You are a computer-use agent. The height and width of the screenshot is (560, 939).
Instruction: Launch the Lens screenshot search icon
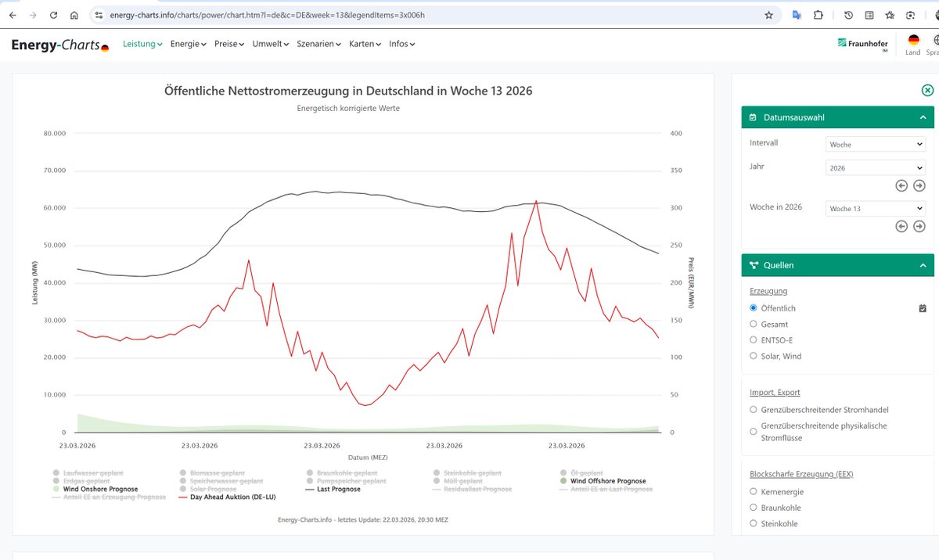click(x=910, y=15)
